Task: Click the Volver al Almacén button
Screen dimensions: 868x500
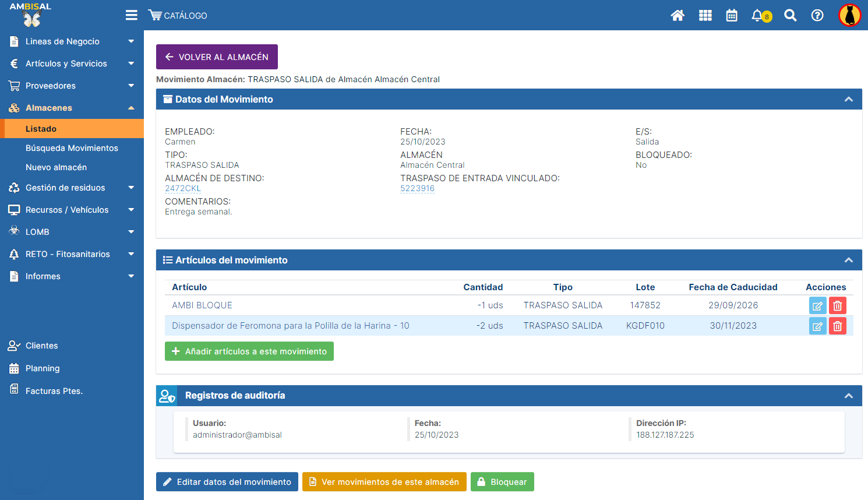Action: [x=217, y=57]
